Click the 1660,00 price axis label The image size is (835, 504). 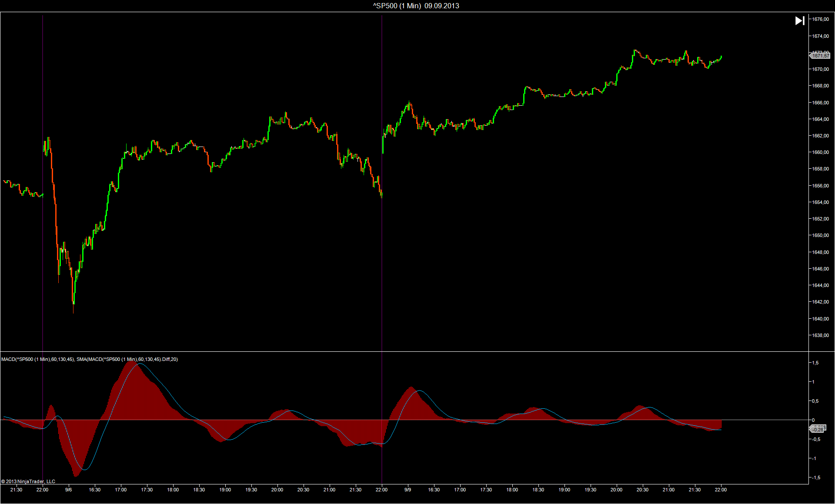820,152
